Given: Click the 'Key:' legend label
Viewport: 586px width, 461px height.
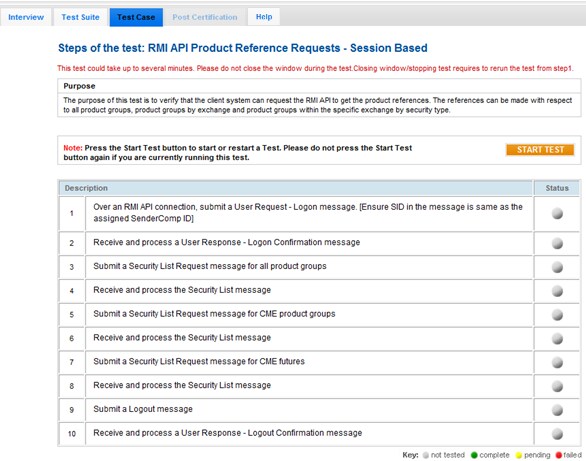Looking at the screenshot, I should point(410,455).
